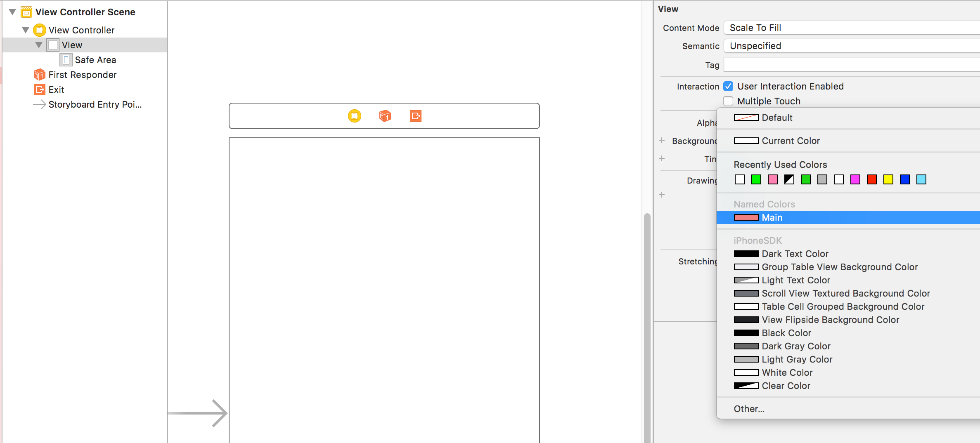This screenshot has height=443, width=980.
Task: Pick Default from the color menu
Action: point(776,118)
